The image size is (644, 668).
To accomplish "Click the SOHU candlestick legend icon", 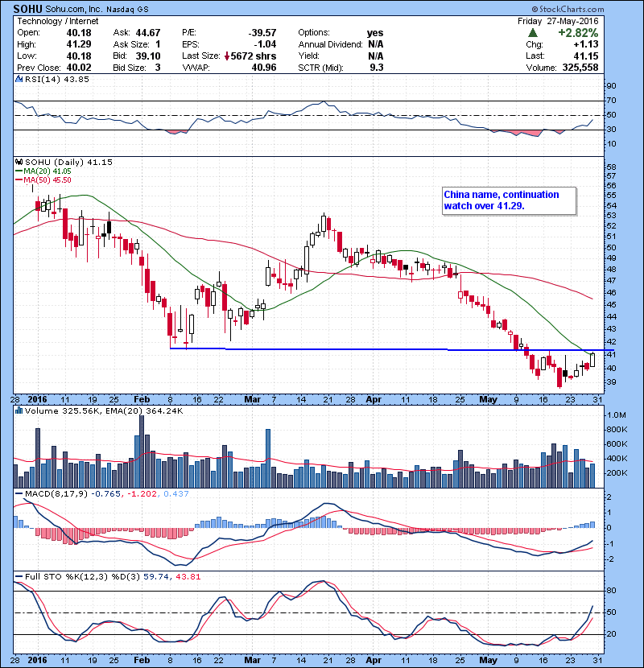I will pyautogui.click(x=19, y=162).
